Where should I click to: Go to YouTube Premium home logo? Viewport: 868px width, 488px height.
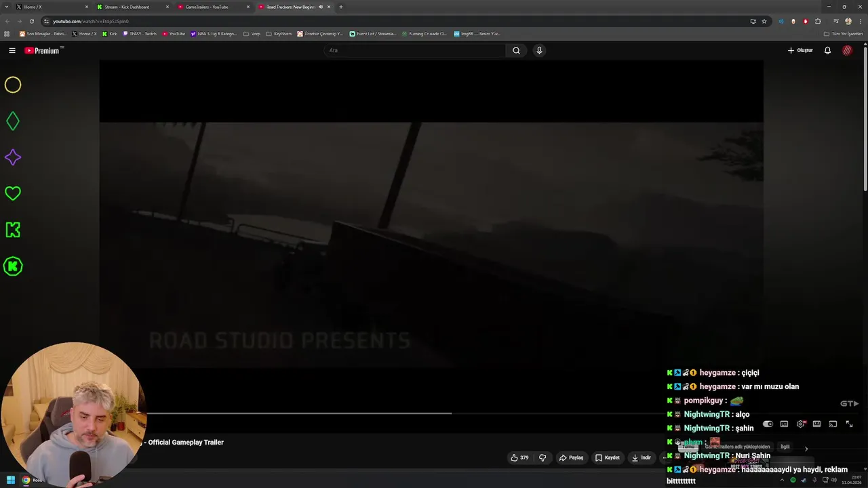click(43, 50)
